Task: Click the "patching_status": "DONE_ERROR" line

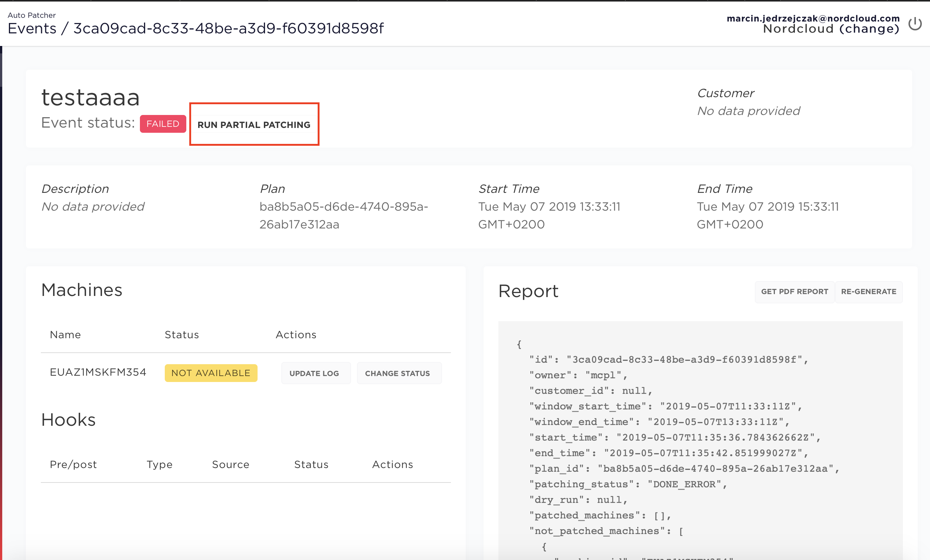Action: [x=628, y=484]
